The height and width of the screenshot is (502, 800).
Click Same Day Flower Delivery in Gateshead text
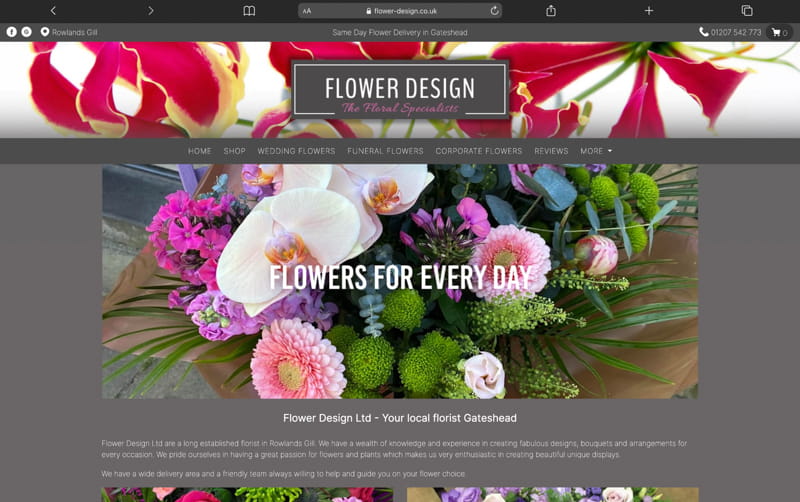point(400,32)
